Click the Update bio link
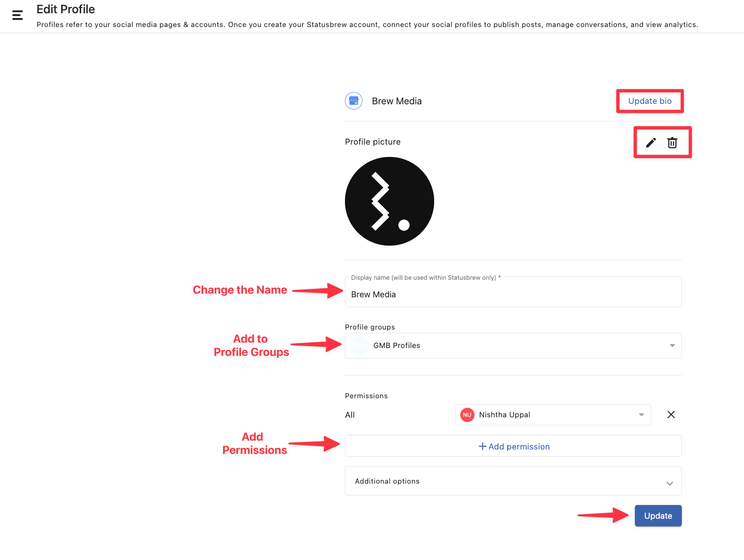The height and width of the screenshot is (560, 744). click(650, 101)
